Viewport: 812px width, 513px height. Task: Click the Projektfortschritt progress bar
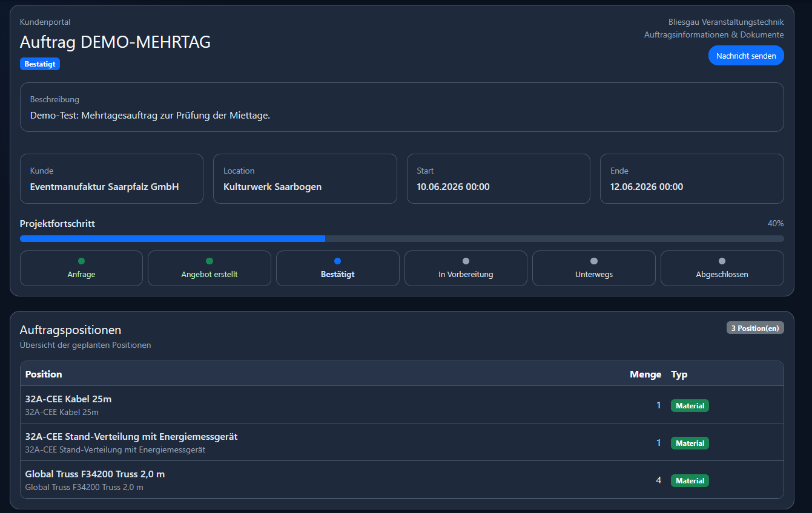402,238
